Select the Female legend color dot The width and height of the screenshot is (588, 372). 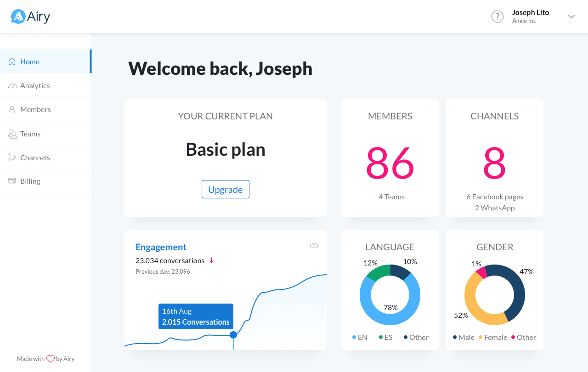coord(481,338)
